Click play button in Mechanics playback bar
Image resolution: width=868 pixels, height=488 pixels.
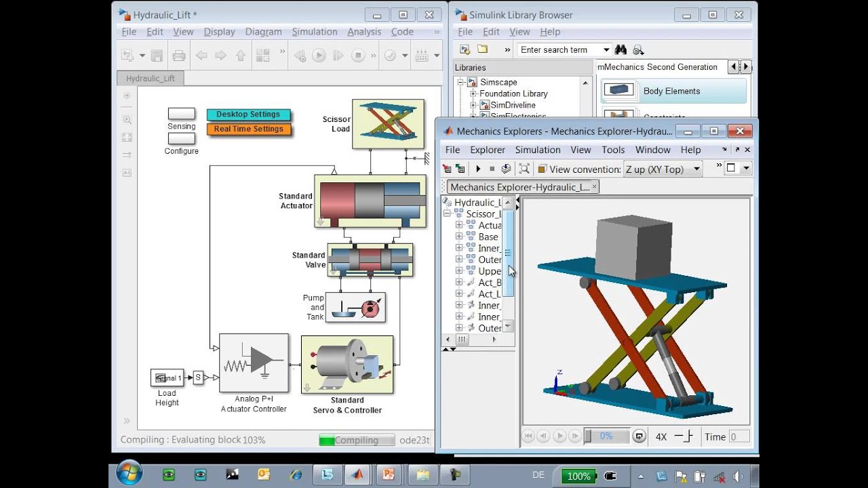[559, 436]
